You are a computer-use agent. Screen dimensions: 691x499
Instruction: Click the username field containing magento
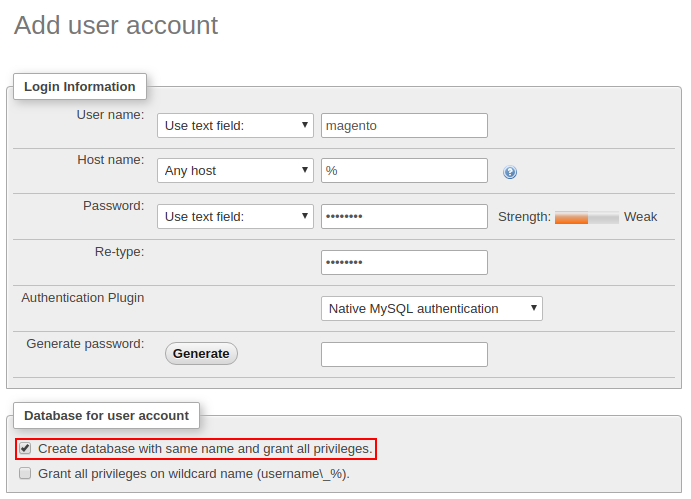point(404,125)
